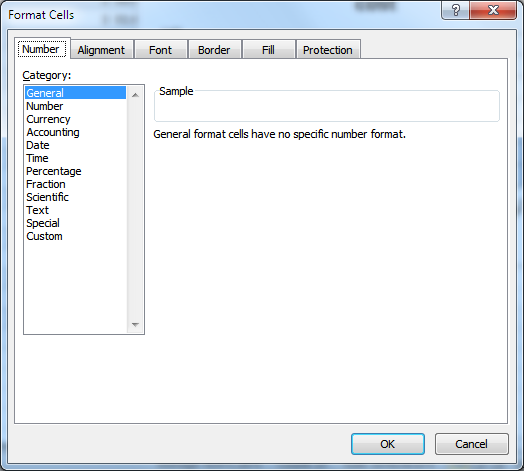Confirm with the OK button
This screenshot has height=471, width=524.
[388, 444]
